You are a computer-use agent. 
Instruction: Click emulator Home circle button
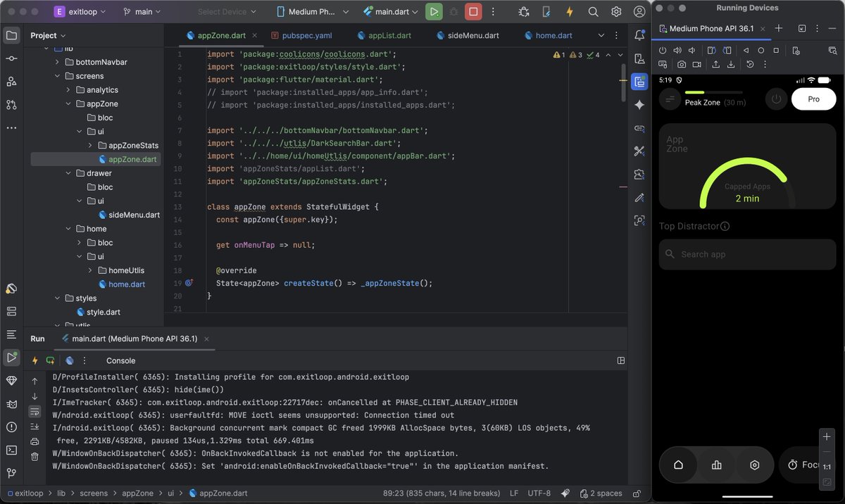pos(761,51)
